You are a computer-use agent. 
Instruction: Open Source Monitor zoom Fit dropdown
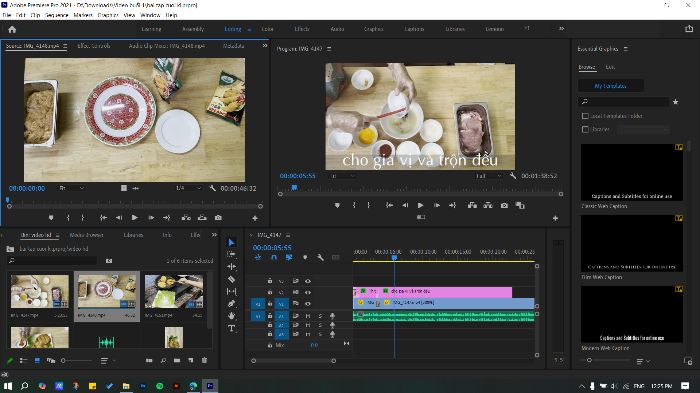click(x=71, y=188)
